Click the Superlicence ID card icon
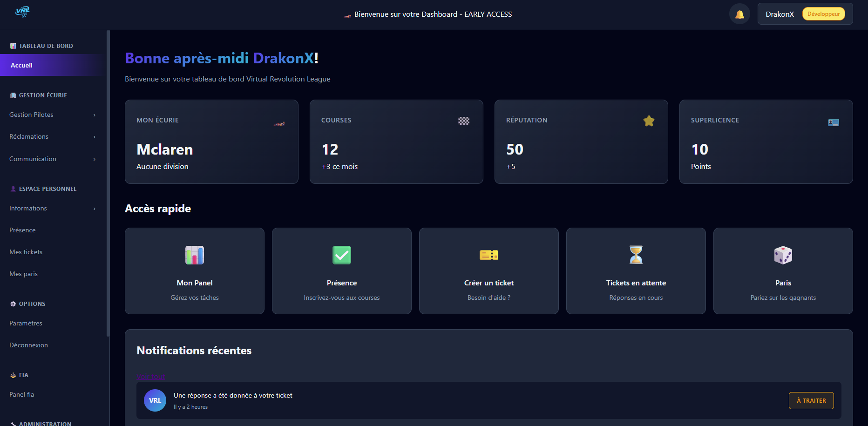Viewport: 868px width, 426px height. tap(834, 122)
